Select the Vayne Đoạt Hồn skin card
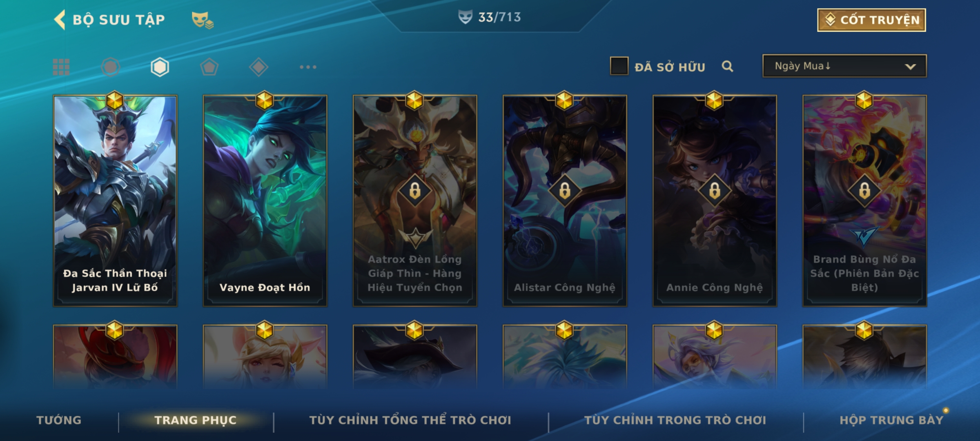Image resolution: width=980 pixels, height=441 pixels. tap(265, 200)
